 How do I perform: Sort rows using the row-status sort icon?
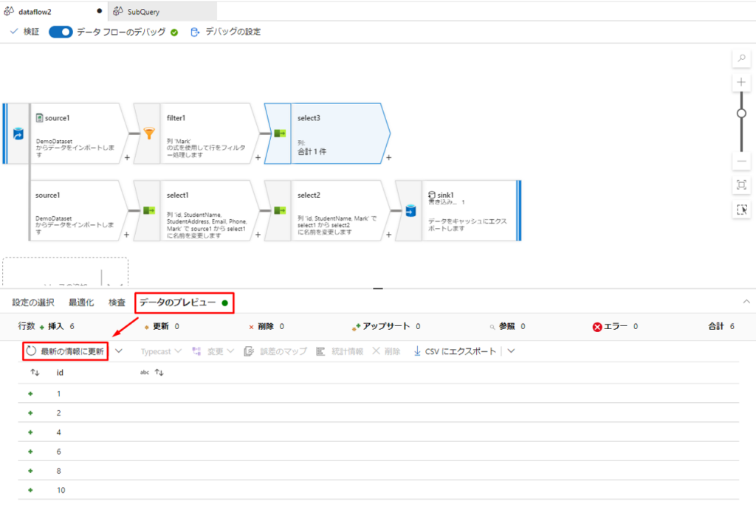point(35,373)
